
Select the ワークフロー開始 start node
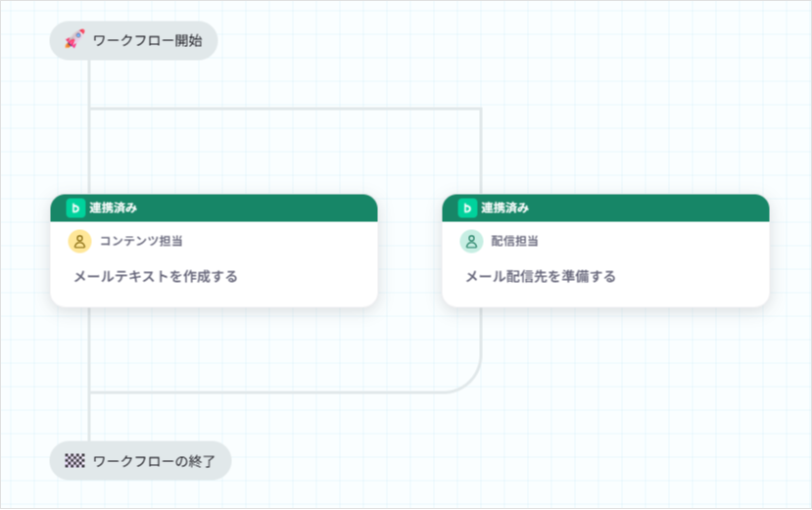pos(133,40)
